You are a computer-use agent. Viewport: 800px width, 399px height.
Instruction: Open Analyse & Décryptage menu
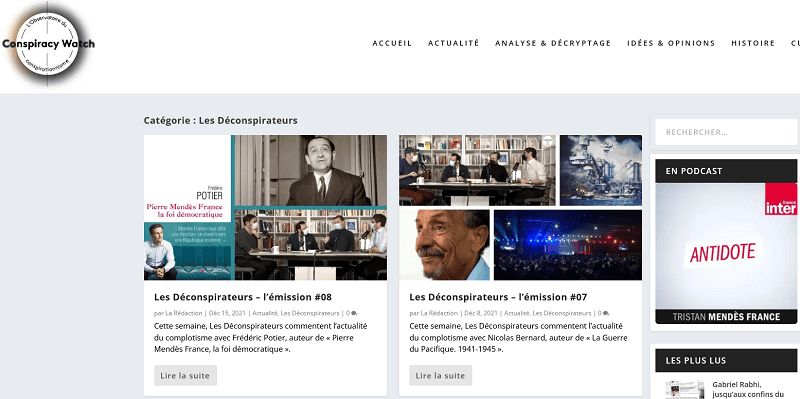tap(553, 43)
